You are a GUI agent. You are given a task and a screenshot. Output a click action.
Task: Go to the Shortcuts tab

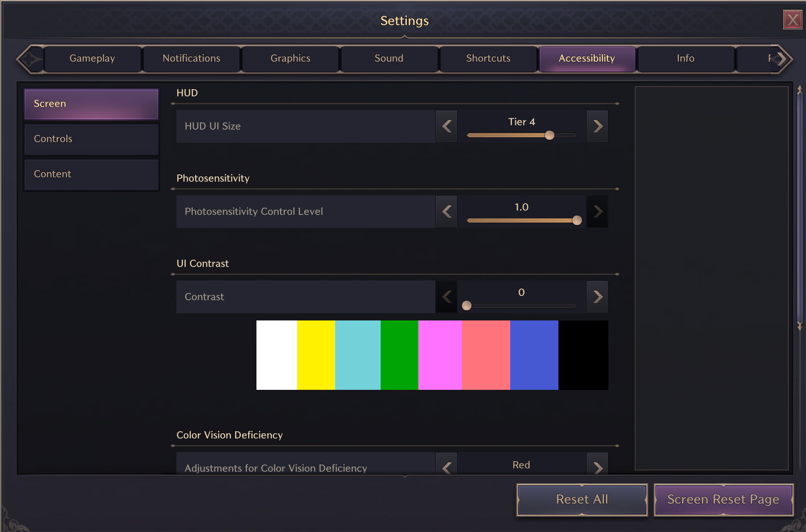pyautogui.click(x=488, y=58)
